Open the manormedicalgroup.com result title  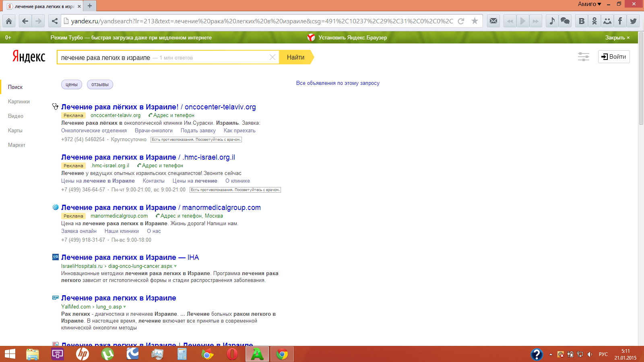click(161, 208)
